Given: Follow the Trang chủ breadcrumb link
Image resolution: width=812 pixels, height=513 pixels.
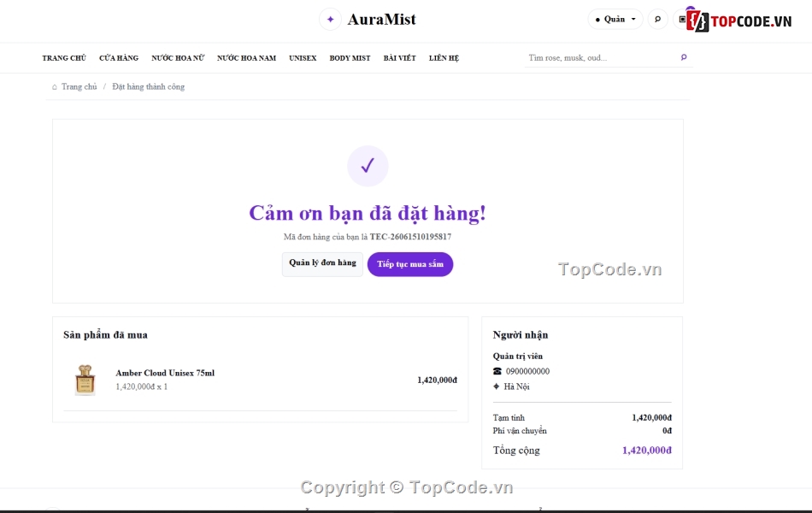Looking at the screenshot, I should (x=79, y=86).
